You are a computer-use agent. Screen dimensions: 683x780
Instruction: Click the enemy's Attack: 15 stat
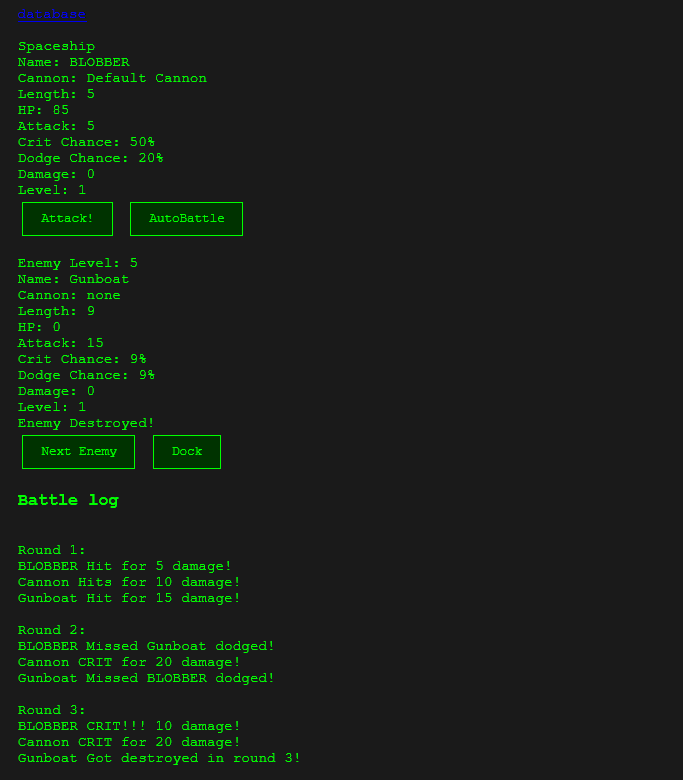coord(60,343)
